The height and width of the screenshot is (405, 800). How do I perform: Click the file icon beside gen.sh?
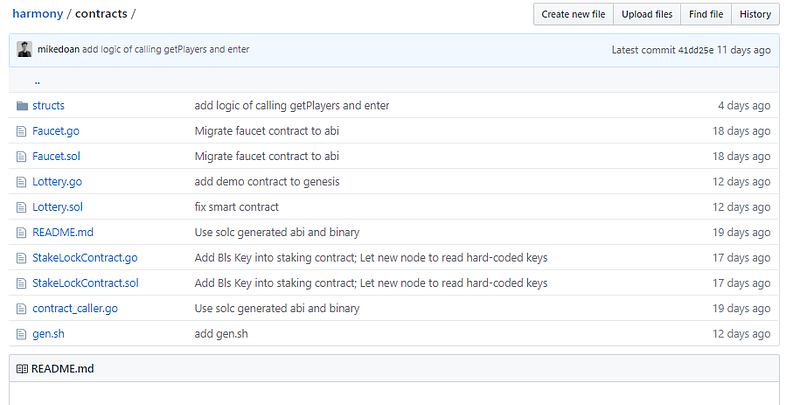pyautogui.click(x=22, y=334)
